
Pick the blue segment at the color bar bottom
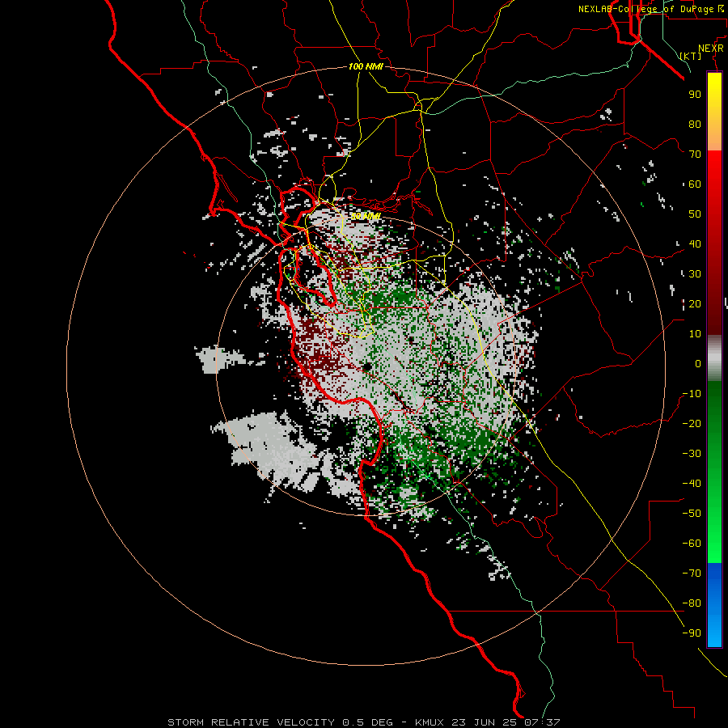714,604
